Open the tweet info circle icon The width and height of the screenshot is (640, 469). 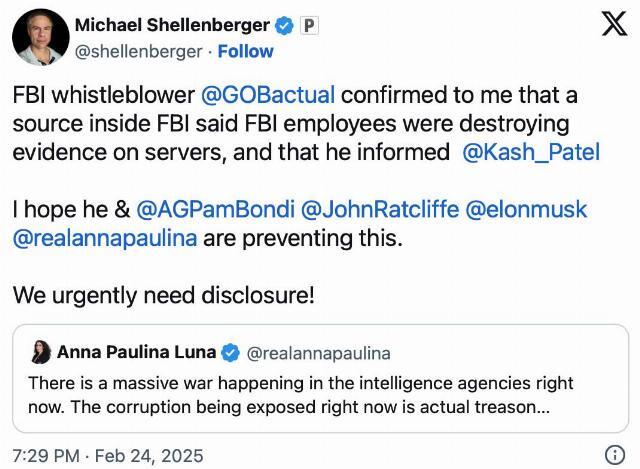pos(615,455)
